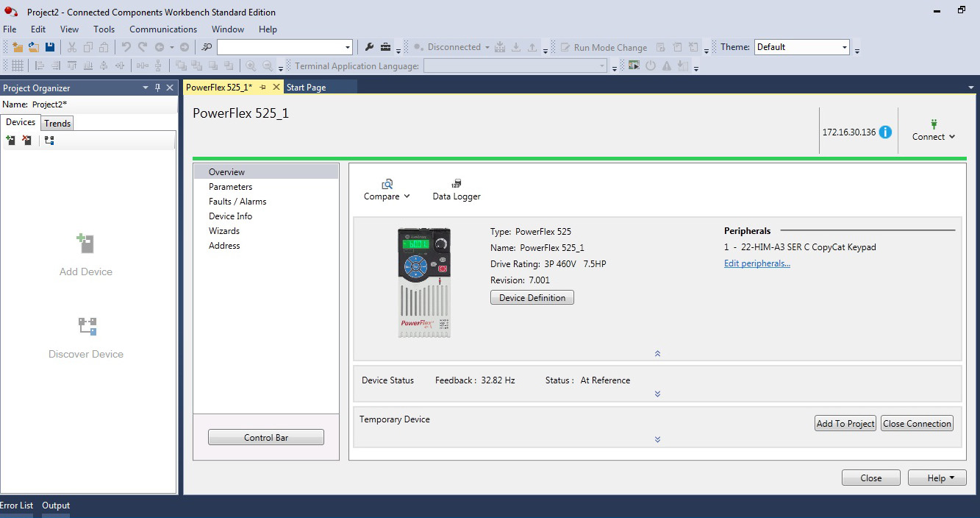Select the Devices tab
Viewport: 980px width, 518px height.
21,122
